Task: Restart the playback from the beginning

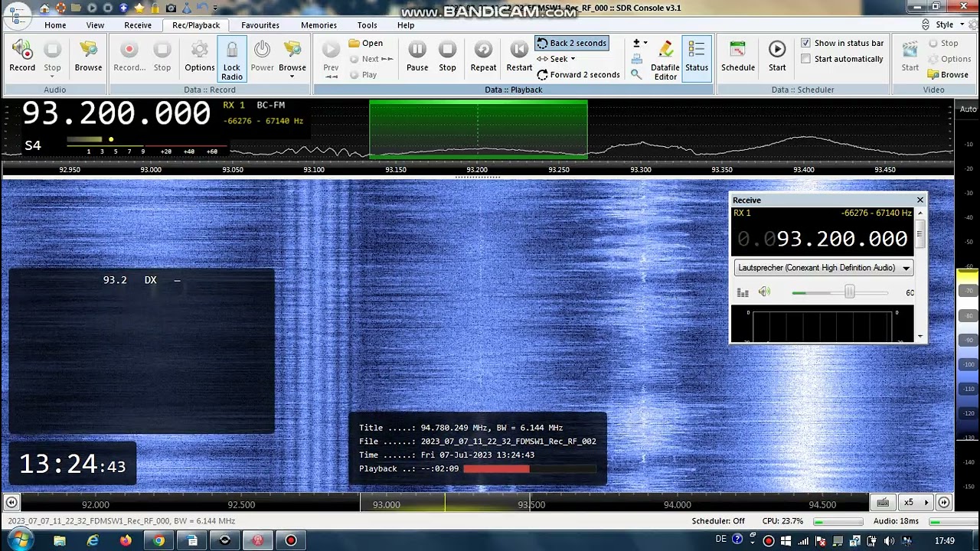Action: click(519, 56)
